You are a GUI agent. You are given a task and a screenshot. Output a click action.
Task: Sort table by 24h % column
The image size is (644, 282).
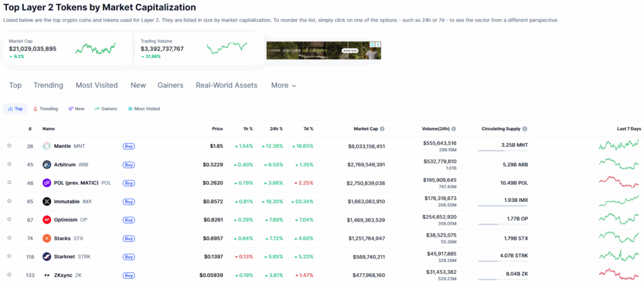coord(275,128)
